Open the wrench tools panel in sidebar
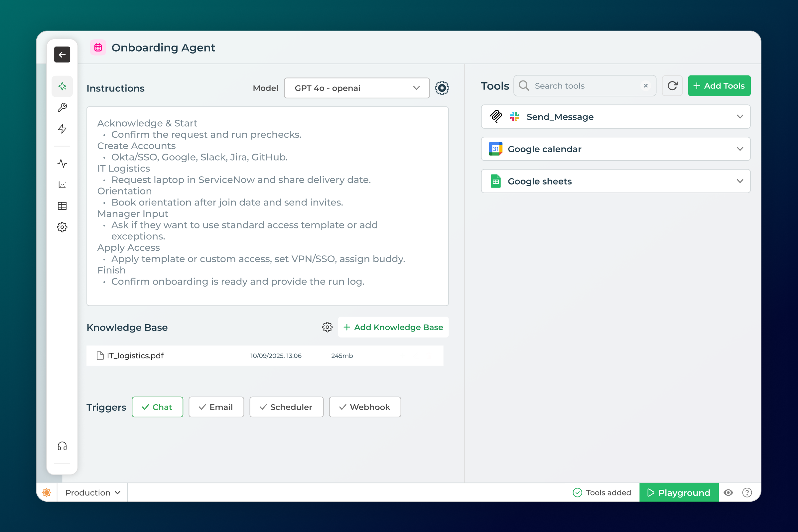This screenshot has width=798, height=532. [x=62, y=107]
